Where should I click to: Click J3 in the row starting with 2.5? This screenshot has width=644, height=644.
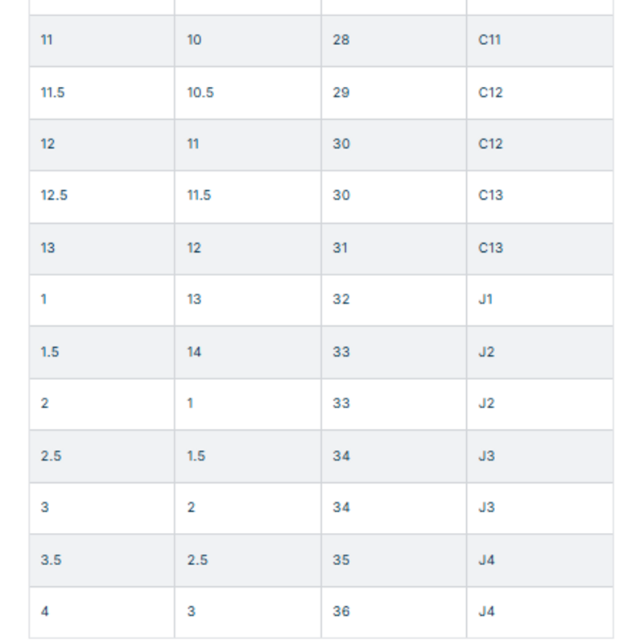point(486,456)
